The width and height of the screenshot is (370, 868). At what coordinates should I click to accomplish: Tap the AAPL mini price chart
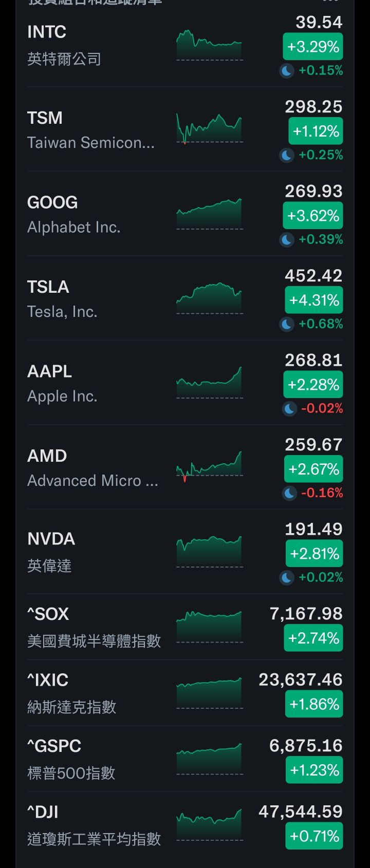coord(209,383)
